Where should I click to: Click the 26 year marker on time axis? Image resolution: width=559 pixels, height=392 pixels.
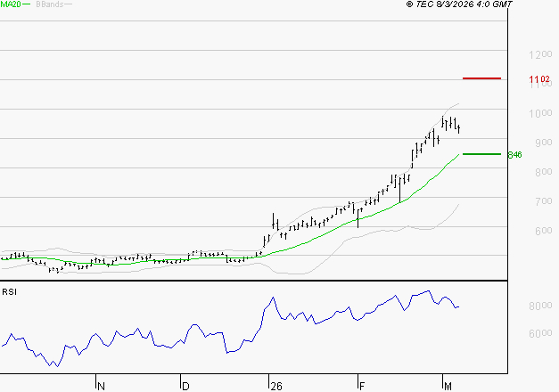pyautogui.click(x=276, y=387)
